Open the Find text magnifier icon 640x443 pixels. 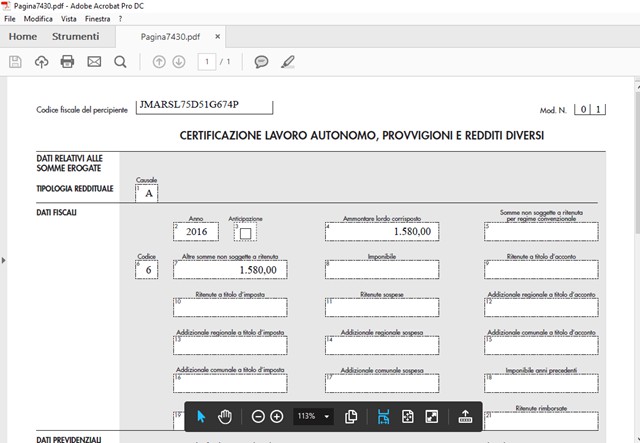click(120, 62)
